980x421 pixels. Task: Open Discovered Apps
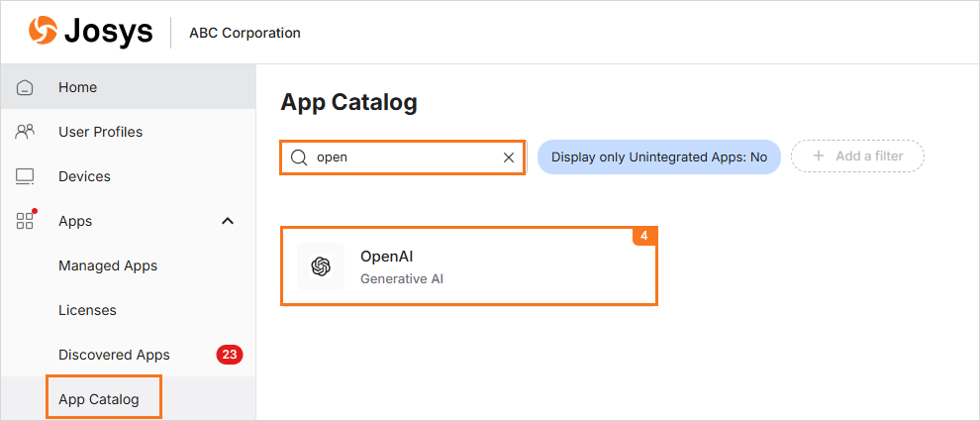pyautogui.click(x=128, y=355)
